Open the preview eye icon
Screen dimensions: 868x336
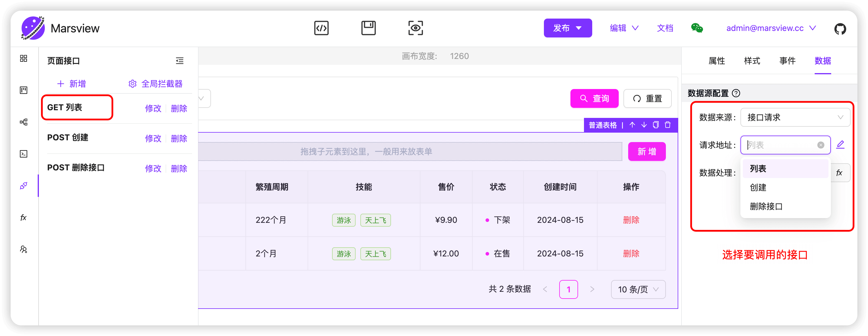tap(415, 28)
